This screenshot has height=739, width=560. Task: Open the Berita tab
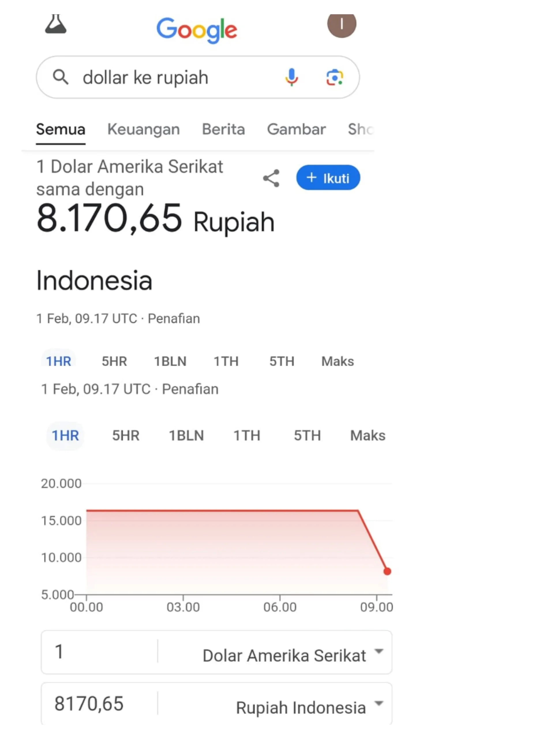[x=223, y=129]
